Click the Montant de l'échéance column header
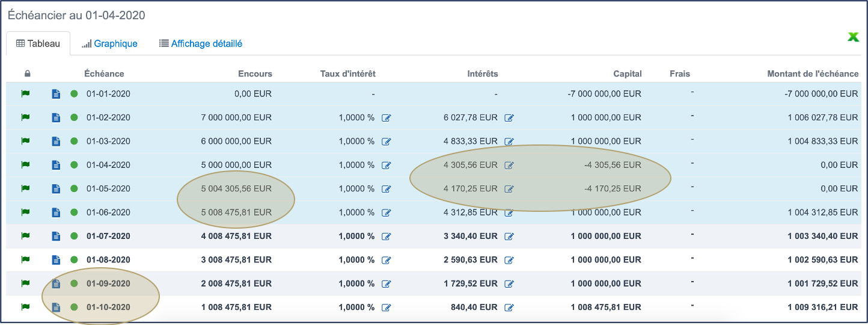The width and height of the screenshot is (868, 325). 813,74
